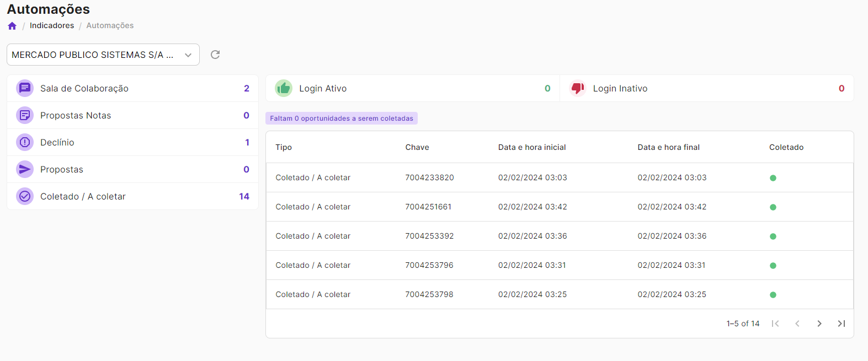868x361 pixels.
Task: Click the Propostas Notas note icon
Action: tap(25, 115)
